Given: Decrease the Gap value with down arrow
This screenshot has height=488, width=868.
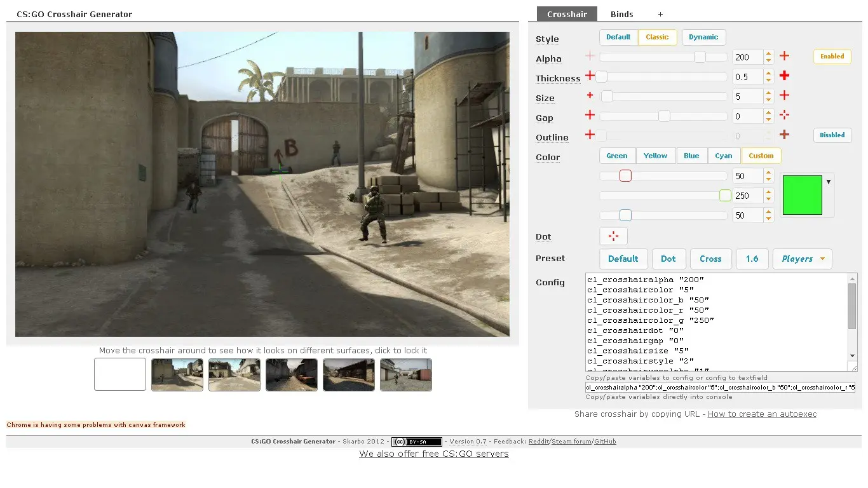Looking at the screenshot, I should click(768, 119).
